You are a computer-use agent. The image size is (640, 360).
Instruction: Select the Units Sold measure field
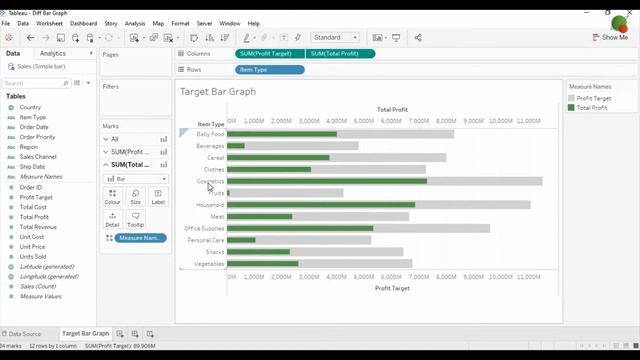33,257
